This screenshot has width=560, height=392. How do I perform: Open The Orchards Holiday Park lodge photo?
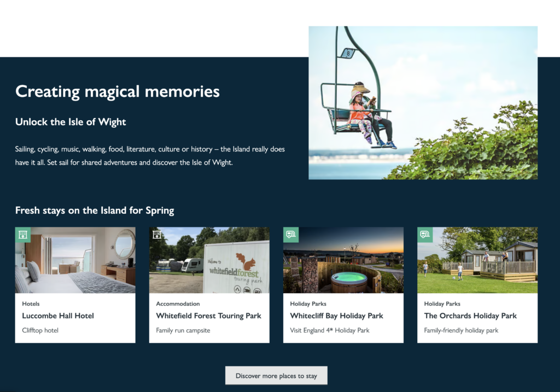(477, 260)
